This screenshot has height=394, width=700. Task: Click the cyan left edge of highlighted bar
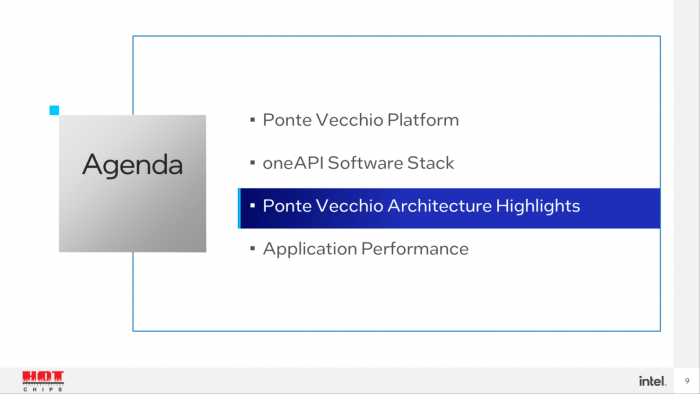(x=239, y=208)
